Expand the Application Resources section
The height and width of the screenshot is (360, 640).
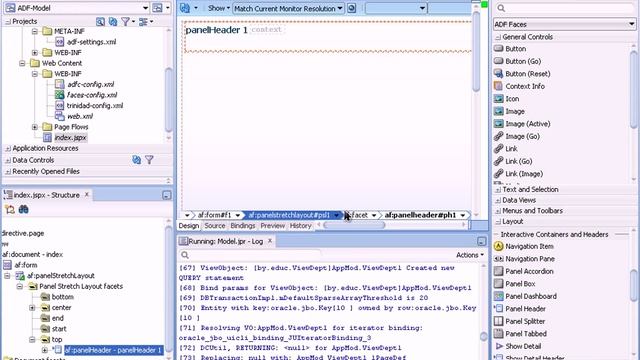click(x=8, y=149)
